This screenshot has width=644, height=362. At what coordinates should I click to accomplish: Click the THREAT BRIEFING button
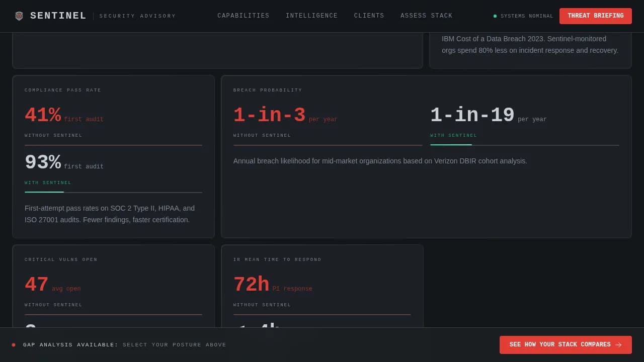coord(596,16)
